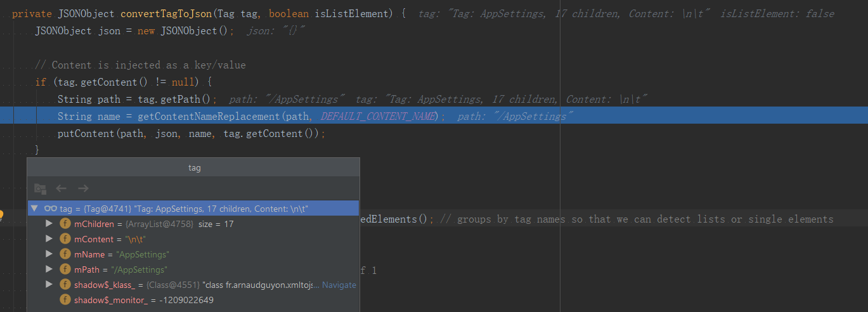Click the DEFAULT_CONTENT_NAME constant in the highlighted line
868x312 pixels.
click(x=379, y=116)
